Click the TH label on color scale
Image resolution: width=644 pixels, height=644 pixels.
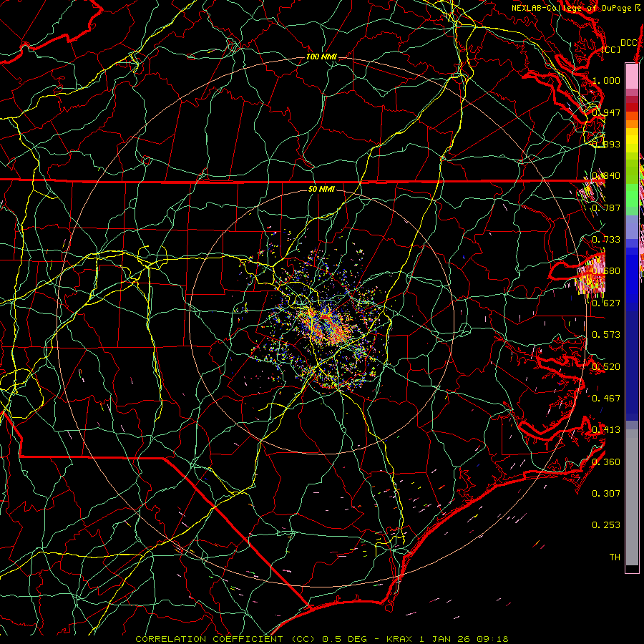pyautogui.click(x=615, y=557)
